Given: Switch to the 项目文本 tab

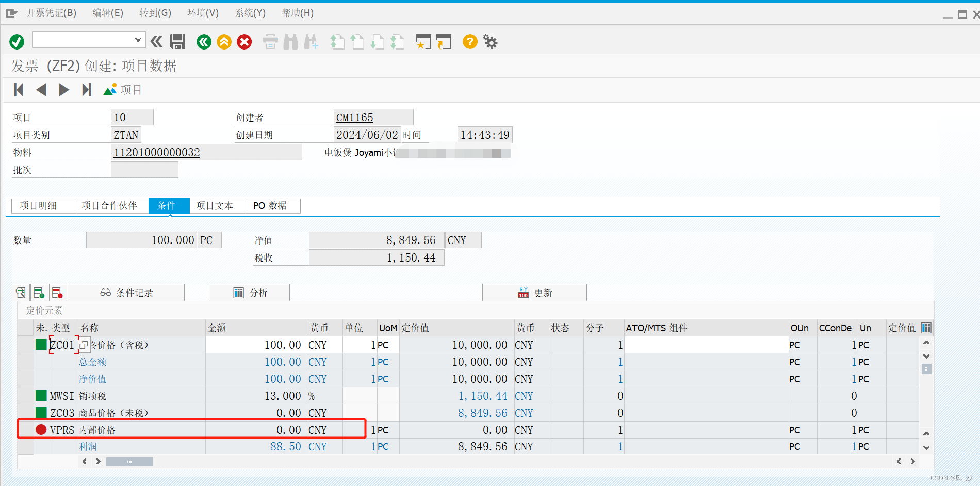Looking at the screenshot, I should pos(217,205).
